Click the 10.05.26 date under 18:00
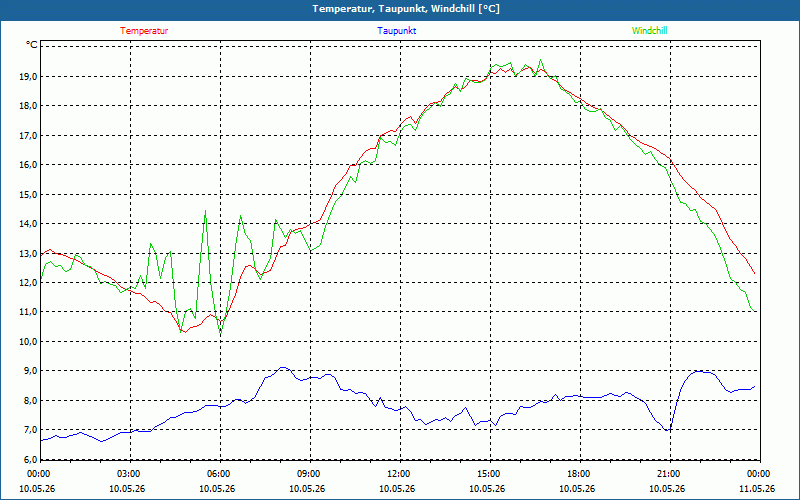This screenshot has width=800, height=500. (x=577, y=489)
